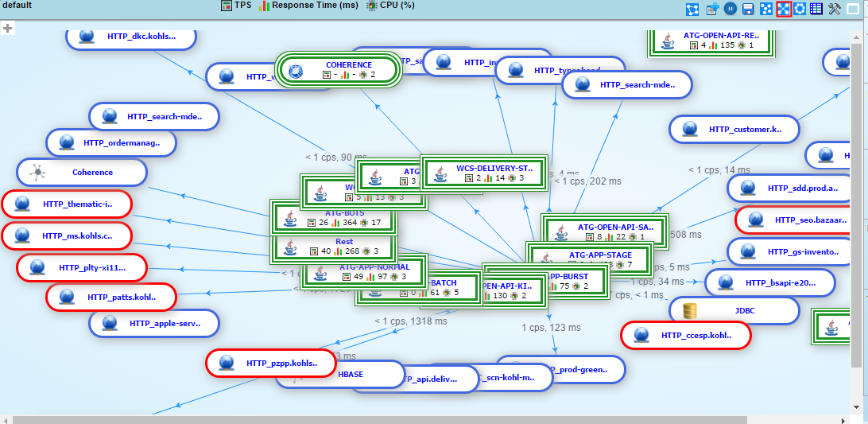Click the Response Time legend bars icon

click(x=264, y=6)
